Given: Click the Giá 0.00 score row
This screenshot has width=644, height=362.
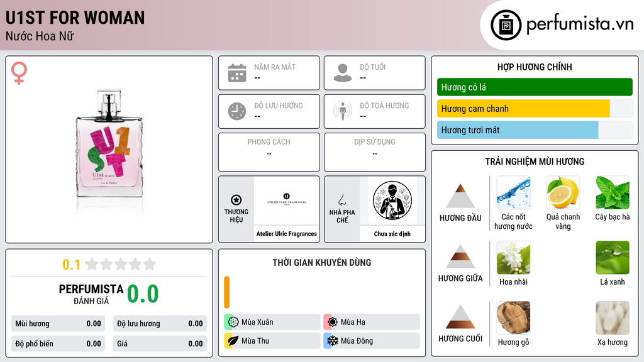Looking at the screenshot, I should (160, 344).
